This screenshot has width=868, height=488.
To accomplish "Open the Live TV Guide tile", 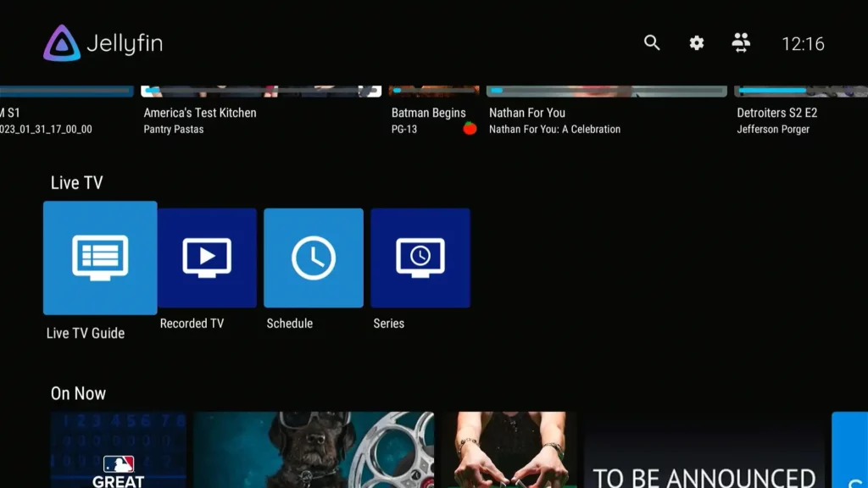I will click(100, 258).
